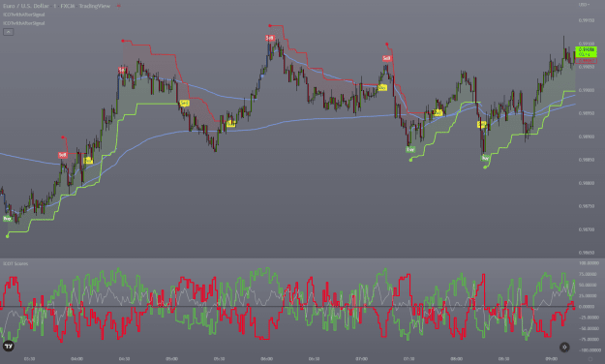This screenshot has height=364, width=605.
Task: Click the 50.00000 label on the scores axis
Action: [x=589, y=285]
